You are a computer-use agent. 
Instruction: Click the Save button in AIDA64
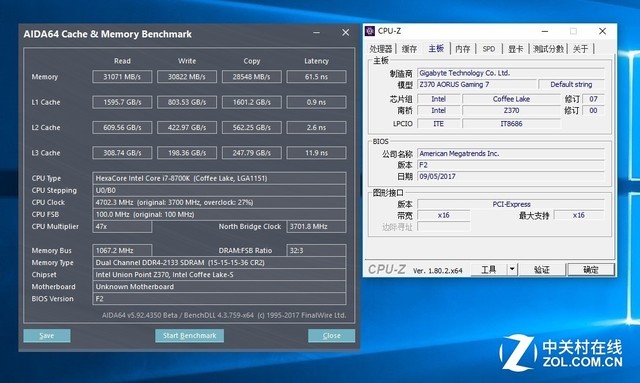(x=47, y=336)
